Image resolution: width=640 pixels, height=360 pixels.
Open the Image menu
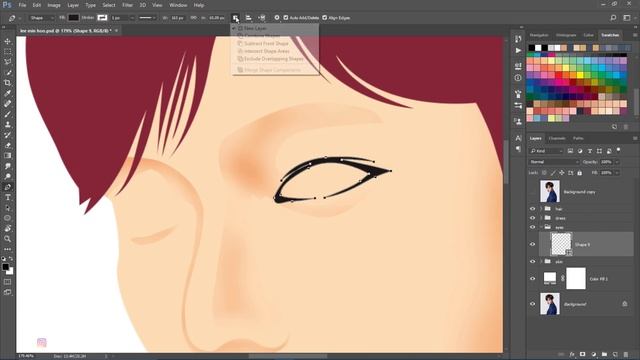point(54,5)
